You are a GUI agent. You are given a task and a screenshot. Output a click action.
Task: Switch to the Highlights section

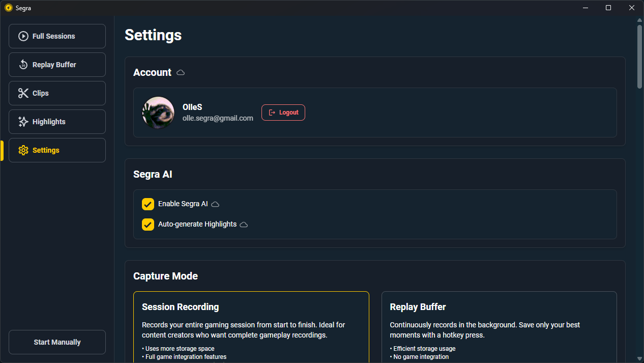tap(57, 122)
